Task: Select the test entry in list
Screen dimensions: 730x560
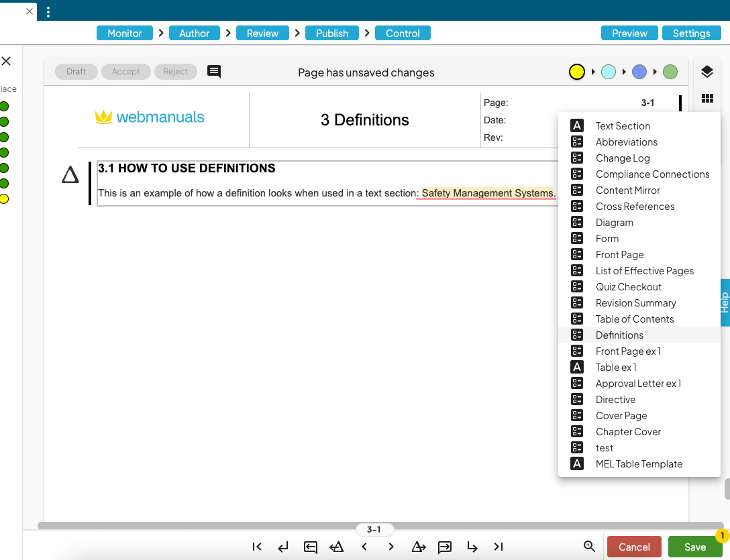Action: 639,448
